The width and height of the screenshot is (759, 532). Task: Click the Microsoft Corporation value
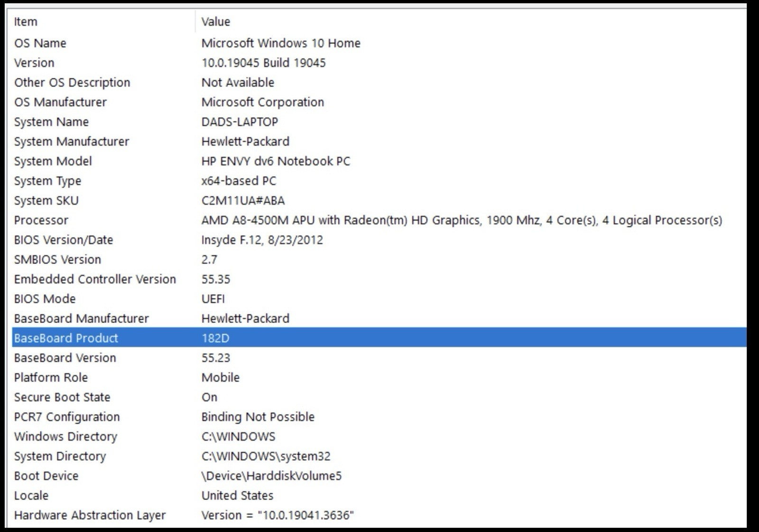[263, 102]
